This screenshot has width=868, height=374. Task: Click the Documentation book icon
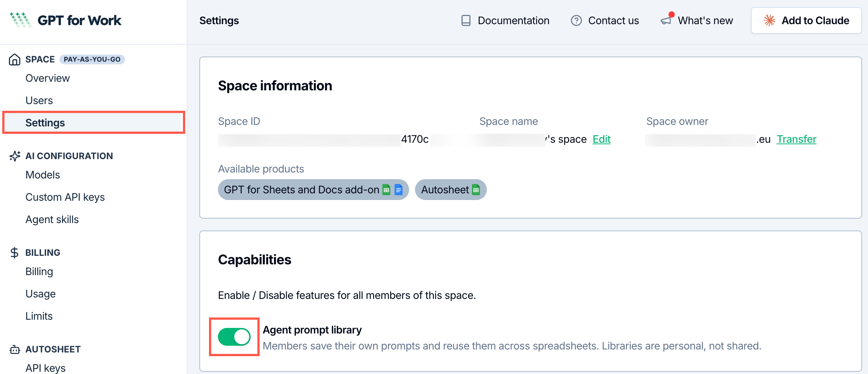[x=466, y=20]
